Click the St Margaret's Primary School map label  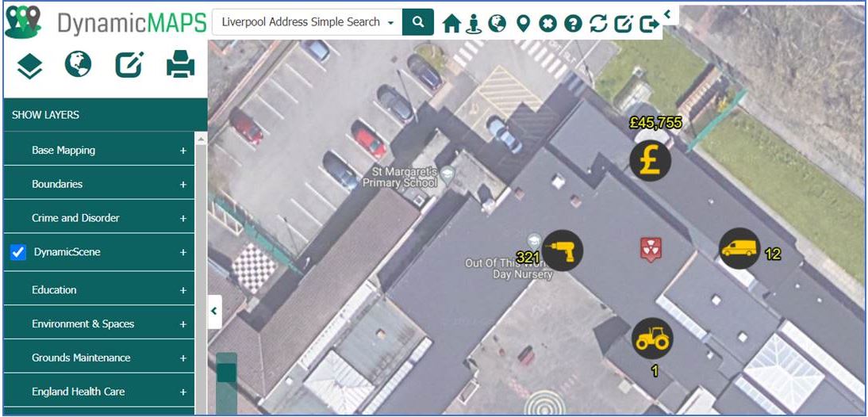click(400, 177)
